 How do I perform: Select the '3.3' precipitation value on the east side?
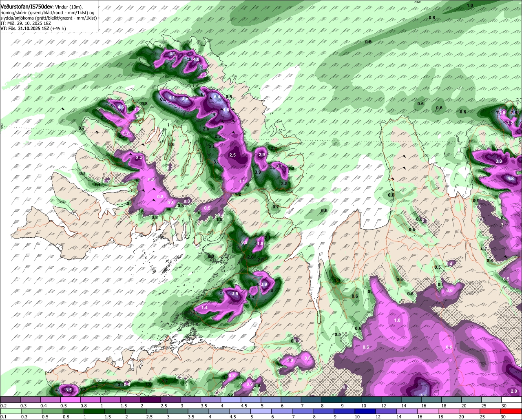coord(499,161)
